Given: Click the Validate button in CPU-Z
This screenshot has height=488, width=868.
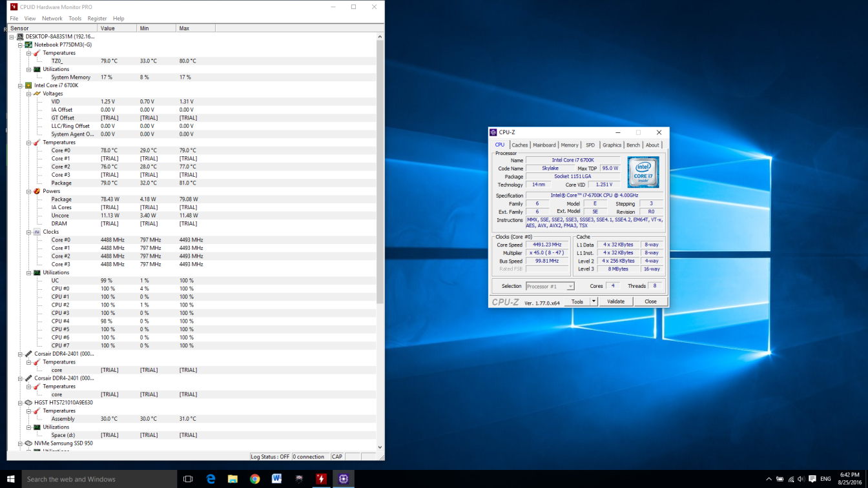Looking at the screenshot, I should click(615, 301).
